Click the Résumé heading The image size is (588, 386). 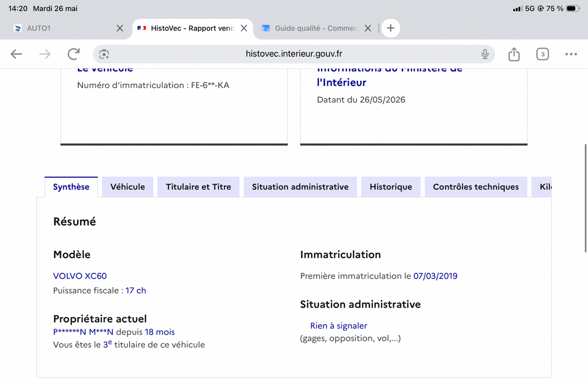74,221
